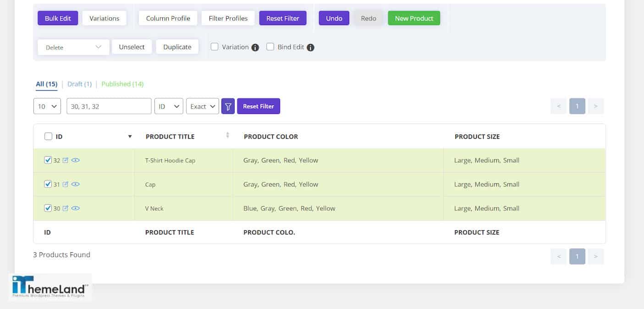Click the green New Product button
This screenshot has height=309, width=644.
[x=414, y=18]
